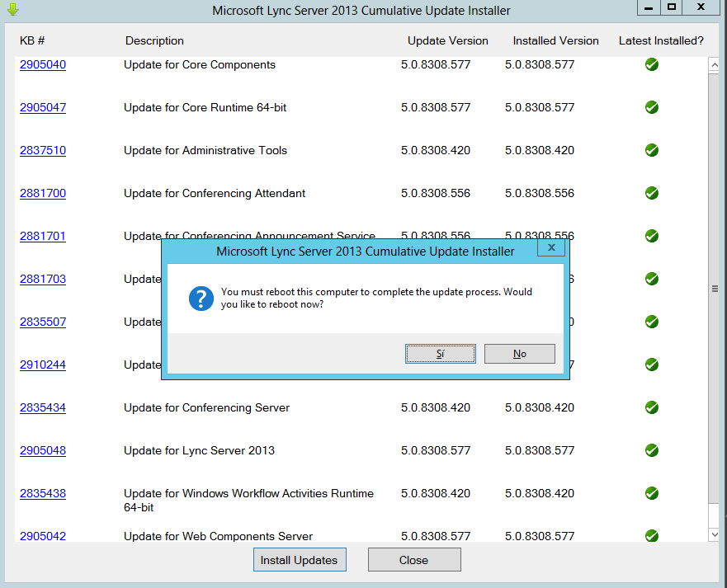The height and width of the screenshot is (588, 727).
Task: Open KB article link 2905047
Action: pyautogui.click(x=43, y=107)
